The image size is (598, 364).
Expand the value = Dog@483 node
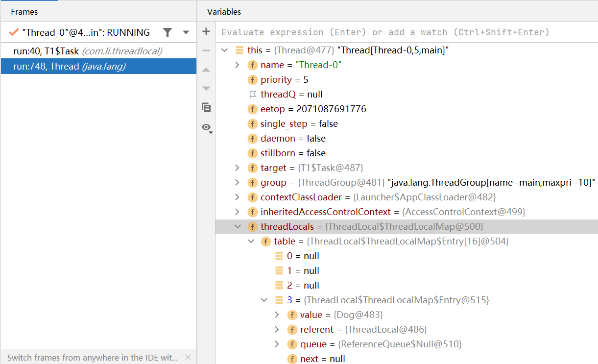(x=277, y=315)
